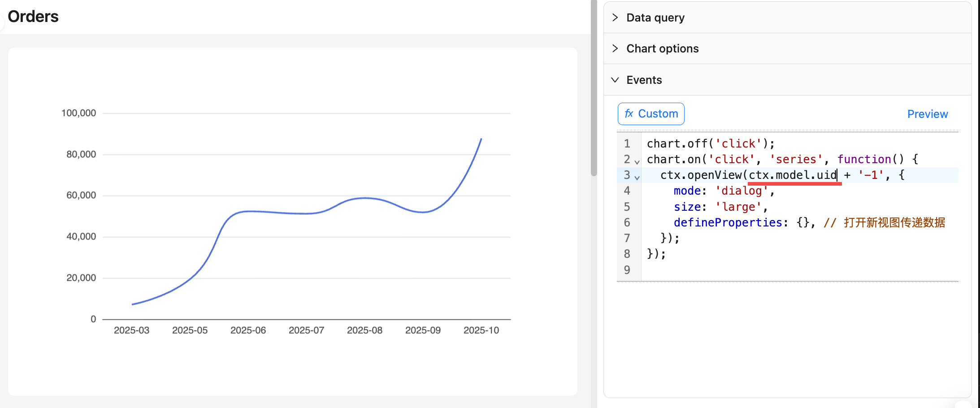
Task: Click the Orders chart title
Action: [x=33, y=17]
